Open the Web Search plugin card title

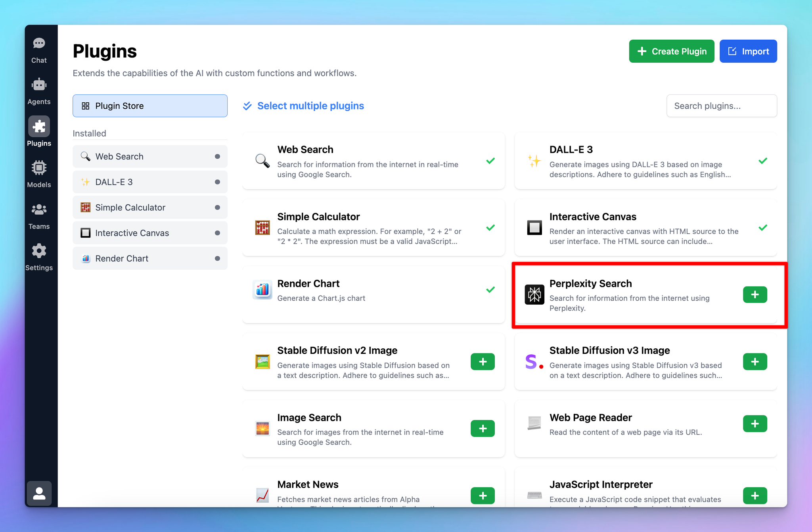(x=305, y=150)
